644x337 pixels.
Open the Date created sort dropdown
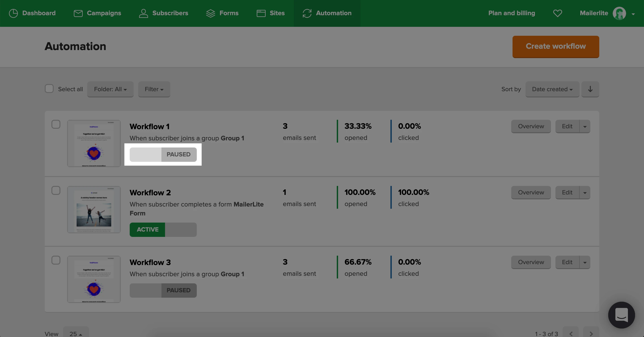(x=552, y=89)
